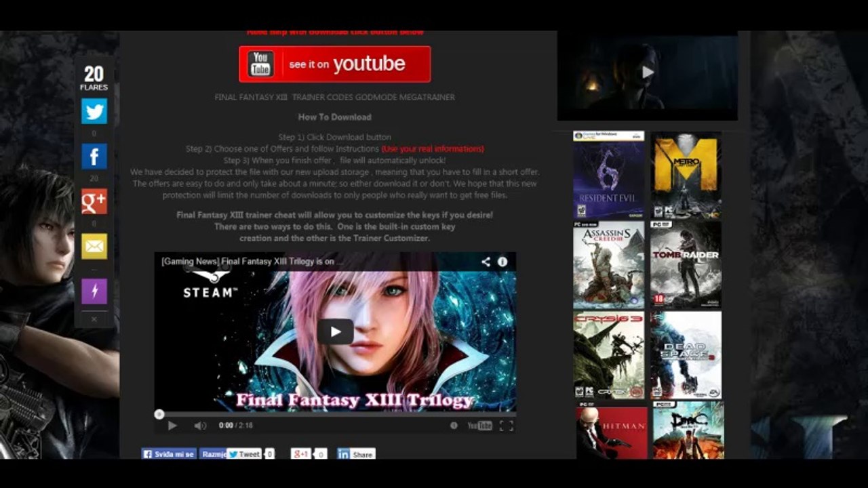This screenshot has width=868, height=488.
Task: Click the Google +1 button
Action: pyautogui.click(x=301, y=454)
